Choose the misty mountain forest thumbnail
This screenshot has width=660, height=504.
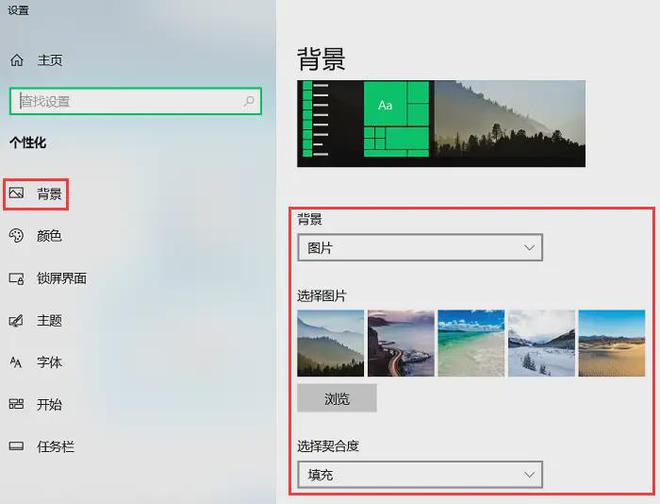coord(331,343)
